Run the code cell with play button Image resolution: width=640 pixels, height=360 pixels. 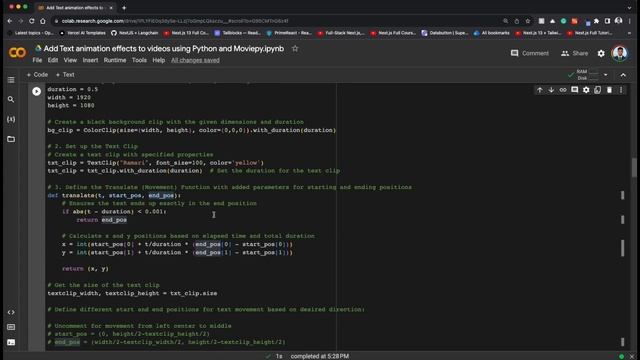point(36,91)
